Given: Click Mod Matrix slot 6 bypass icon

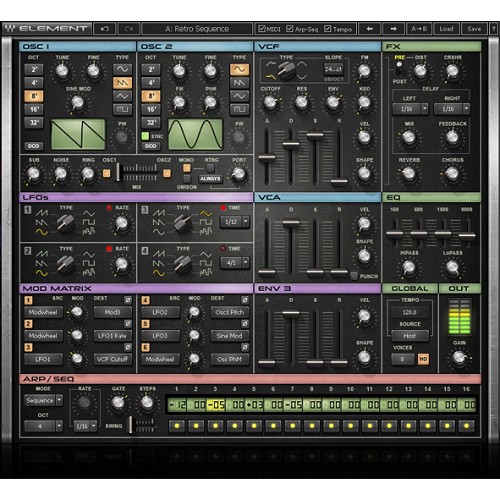Looking at the screenshot, I should coord(245,347).
